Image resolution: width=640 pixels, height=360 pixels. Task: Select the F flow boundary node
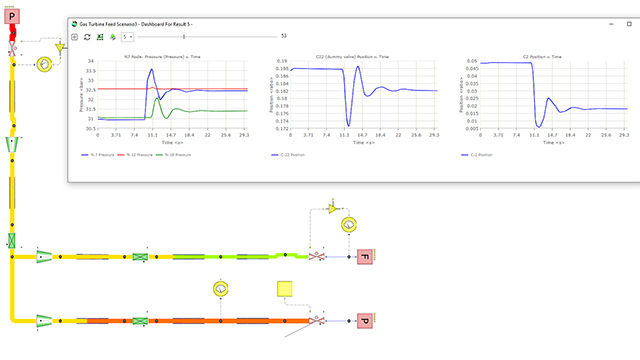364,257
